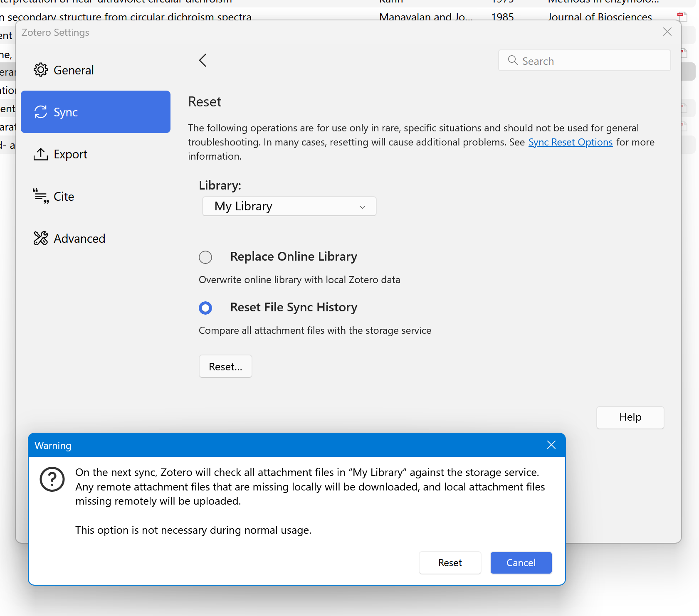Go back with the left chevron arrow
This screenshot has height=616, width=699.
[x=203, y=60]
